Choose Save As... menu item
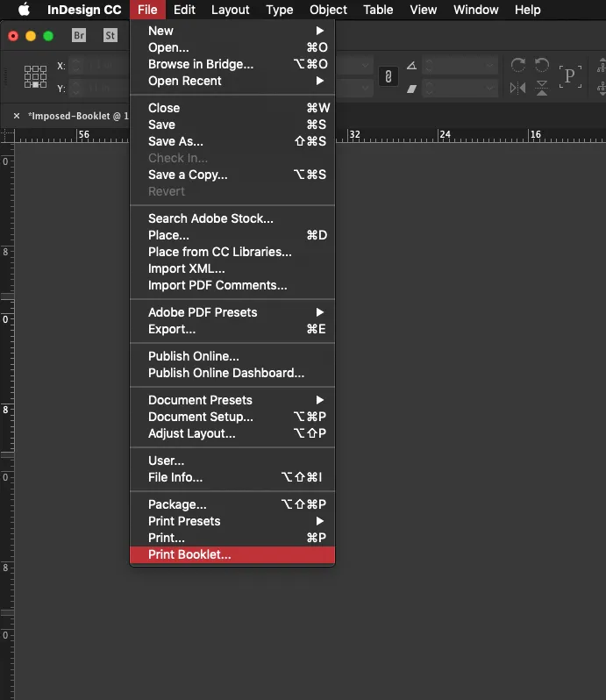Image resolution: width=606 pixels, height=700 pixels. [232, 141]
